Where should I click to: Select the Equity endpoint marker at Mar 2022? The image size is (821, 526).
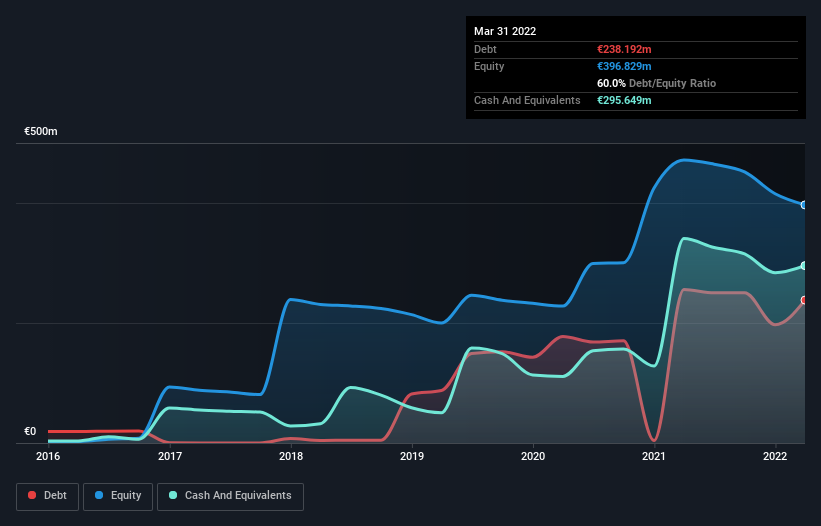(804, 205)
